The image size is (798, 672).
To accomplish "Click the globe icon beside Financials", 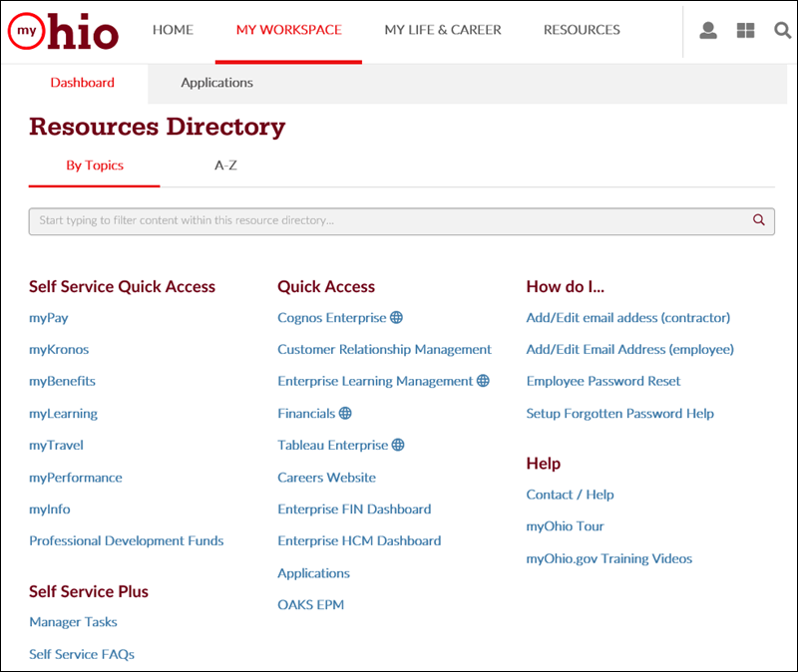I will 345,413.
